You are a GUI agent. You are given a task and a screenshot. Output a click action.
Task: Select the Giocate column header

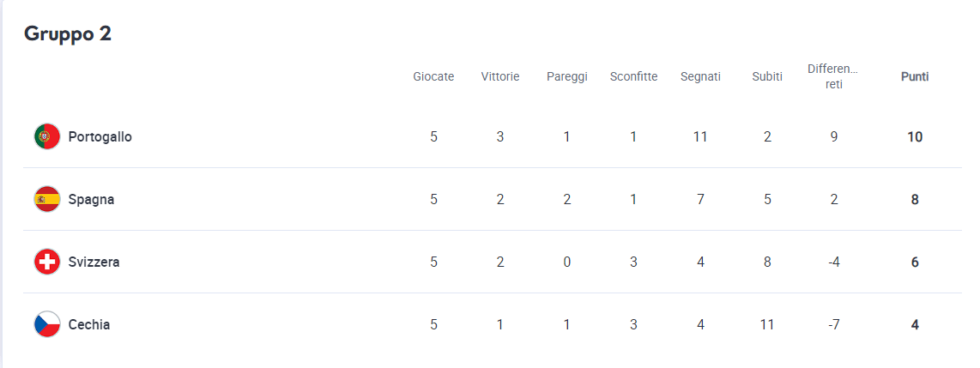click(433, 77)
